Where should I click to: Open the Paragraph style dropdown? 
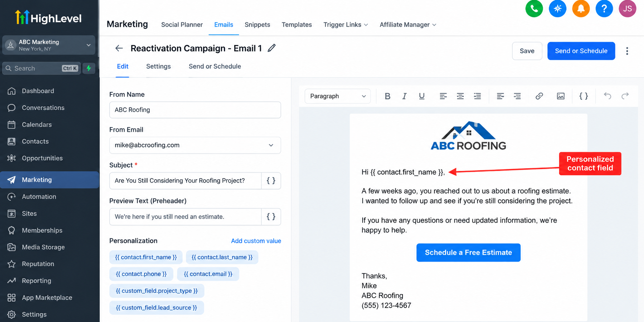(x=338, y=96)
